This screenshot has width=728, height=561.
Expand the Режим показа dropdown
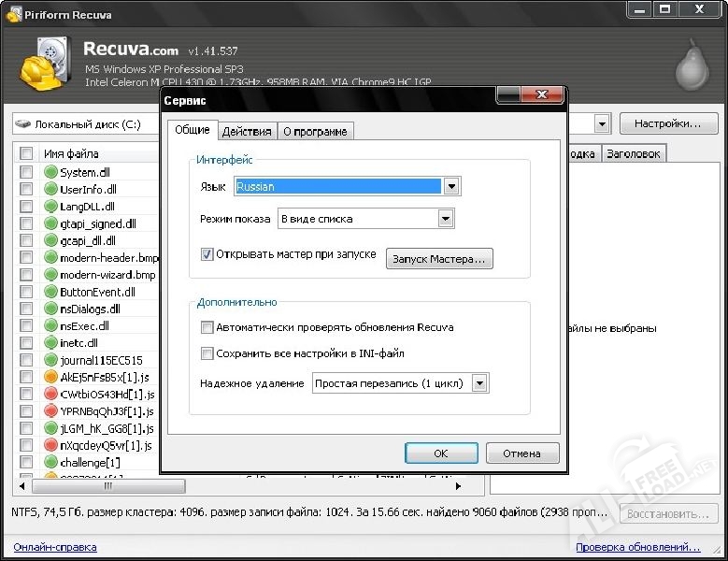click(445, 219)
